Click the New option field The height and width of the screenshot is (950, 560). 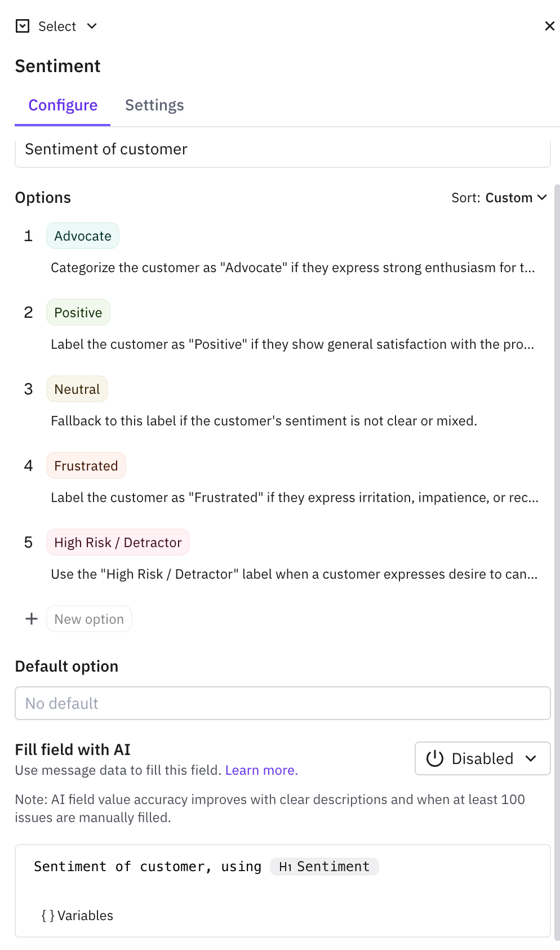(x=89, y=619)
